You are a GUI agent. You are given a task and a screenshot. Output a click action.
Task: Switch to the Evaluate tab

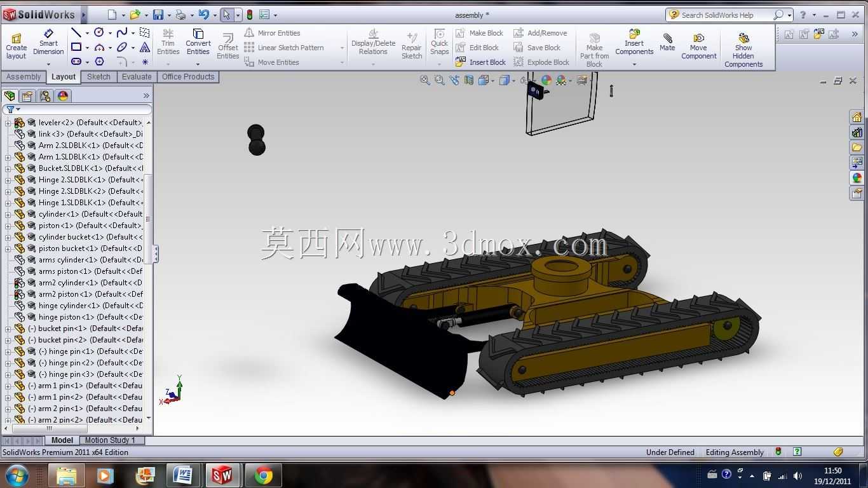point(137,77)
